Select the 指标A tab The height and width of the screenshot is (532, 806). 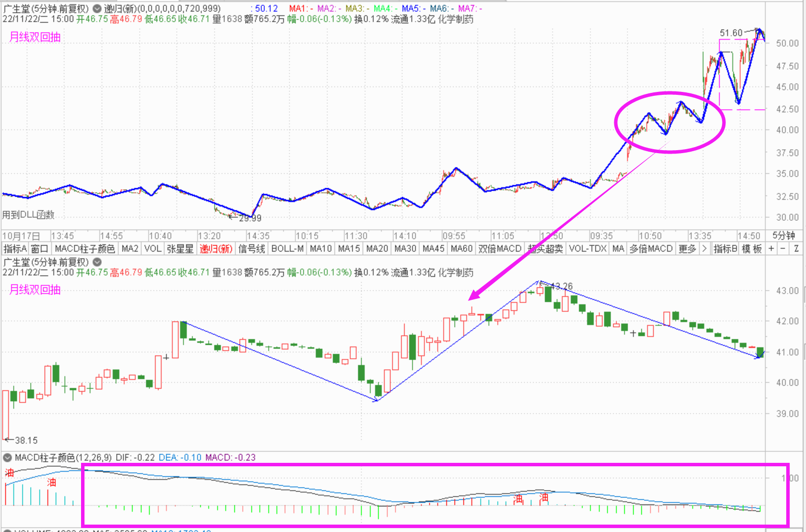pos(15,248)
